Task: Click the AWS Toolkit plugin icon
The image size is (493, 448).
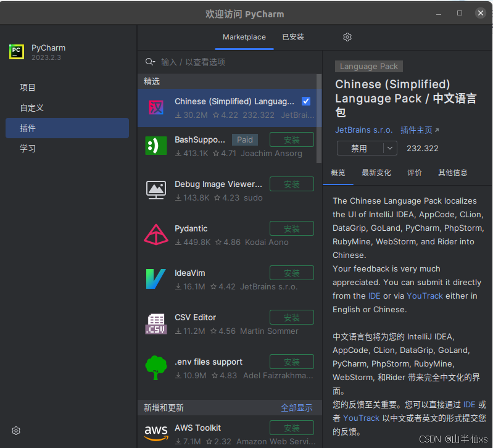Action: 156,433
